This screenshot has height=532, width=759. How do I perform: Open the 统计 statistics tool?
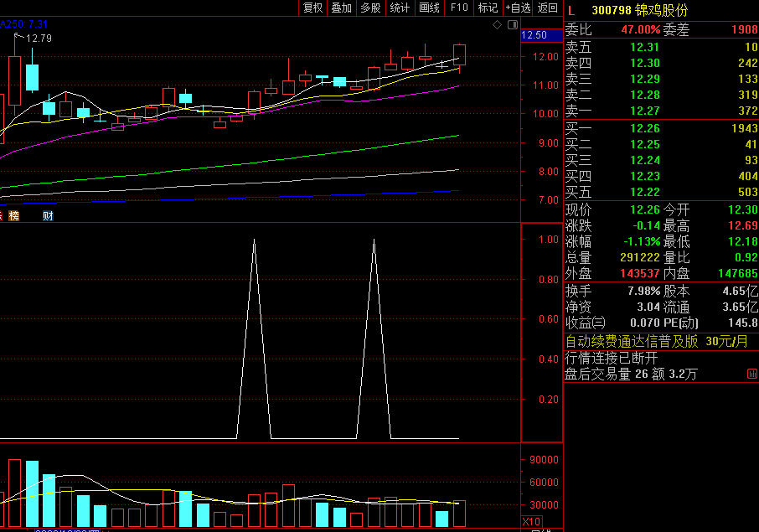tap(400, 8)
